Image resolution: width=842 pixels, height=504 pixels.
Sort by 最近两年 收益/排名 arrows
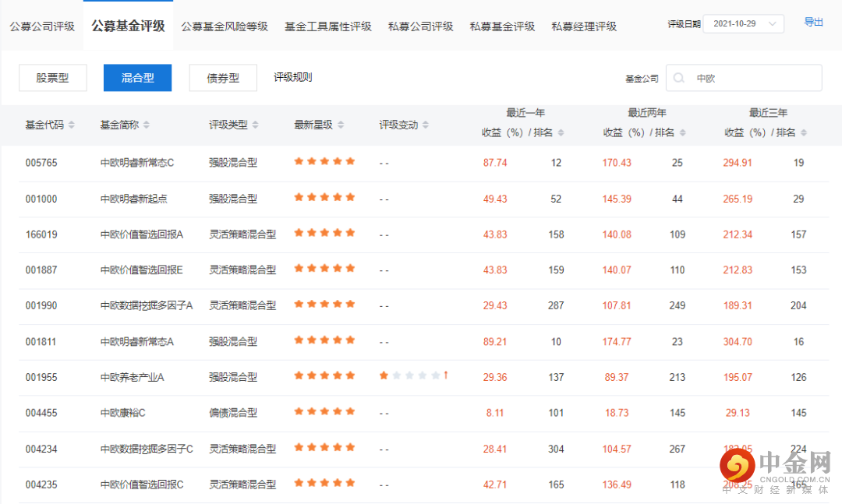coord(683,132)
